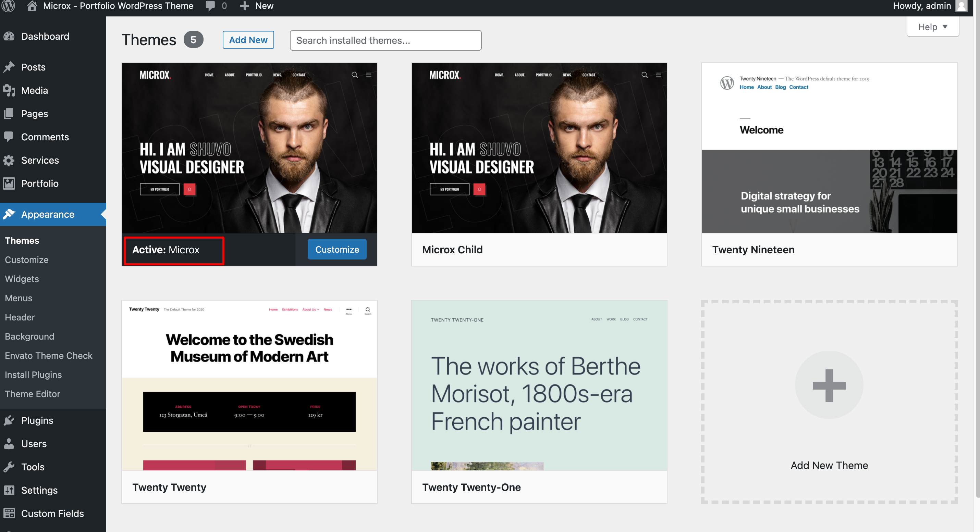Click the Microx Child theme screenshot
Screen dimensions: 980x532
[539, 148]
